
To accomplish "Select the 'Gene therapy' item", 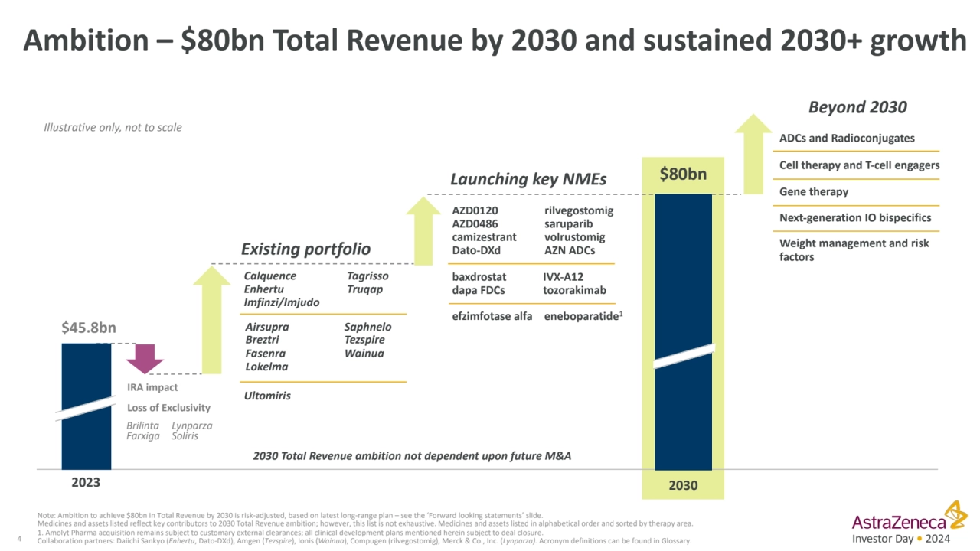I will tap(814, 191).
